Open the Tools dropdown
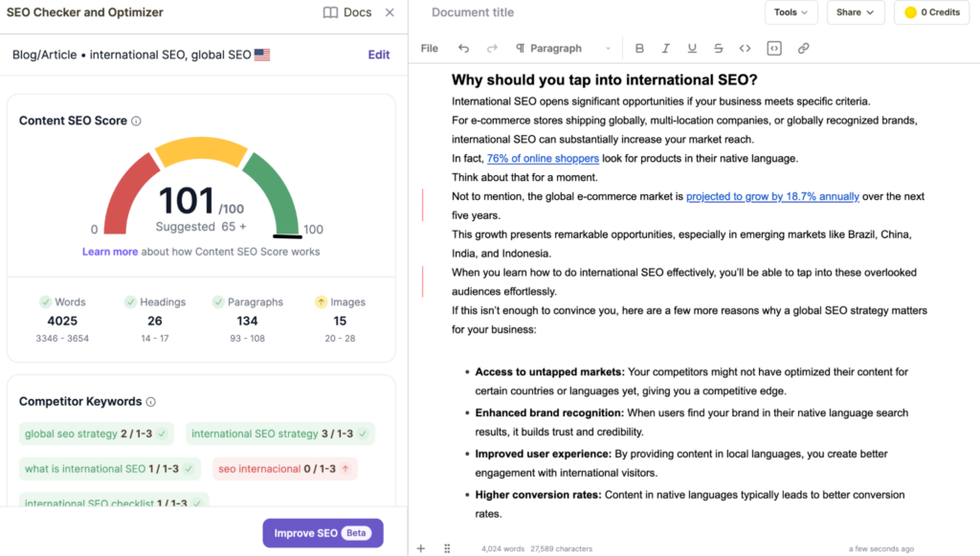Screen dimensions: 980x556 pyautogui.click(x=791, y=12)
